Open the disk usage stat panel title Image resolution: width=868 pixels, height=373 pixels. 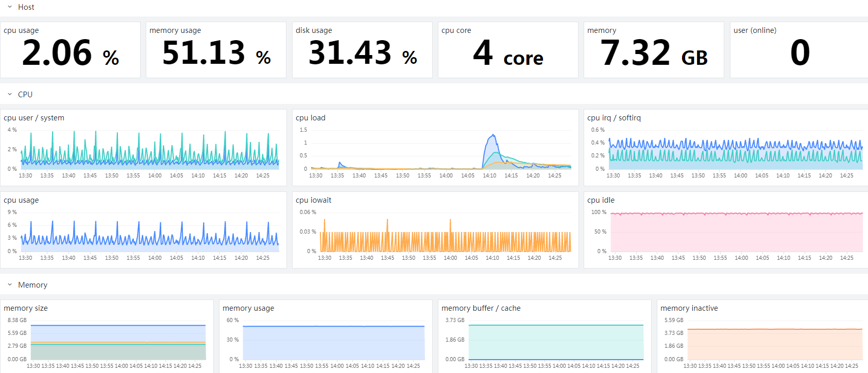(314, 30)
